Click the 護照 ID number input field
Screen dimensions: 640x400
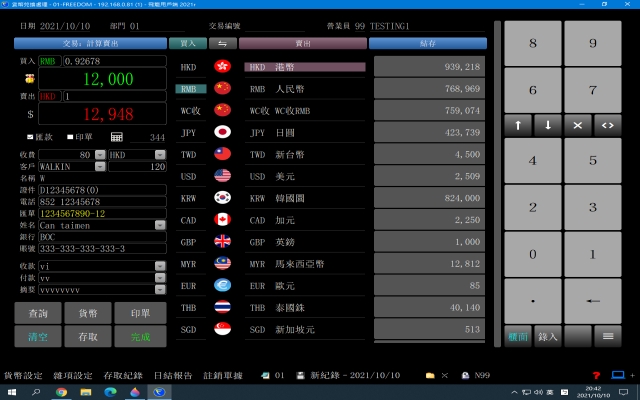click(x=102, y=190)
